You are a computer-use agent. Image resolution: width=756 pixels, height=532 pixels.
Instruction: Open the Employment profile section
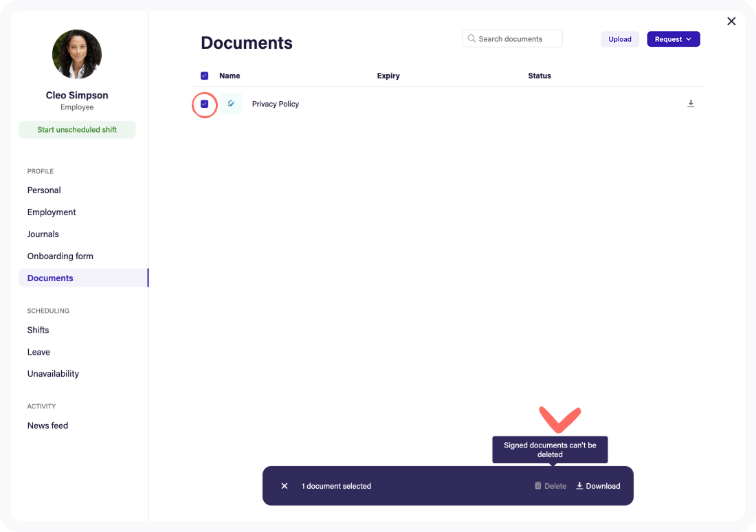(x=52, y=212)
